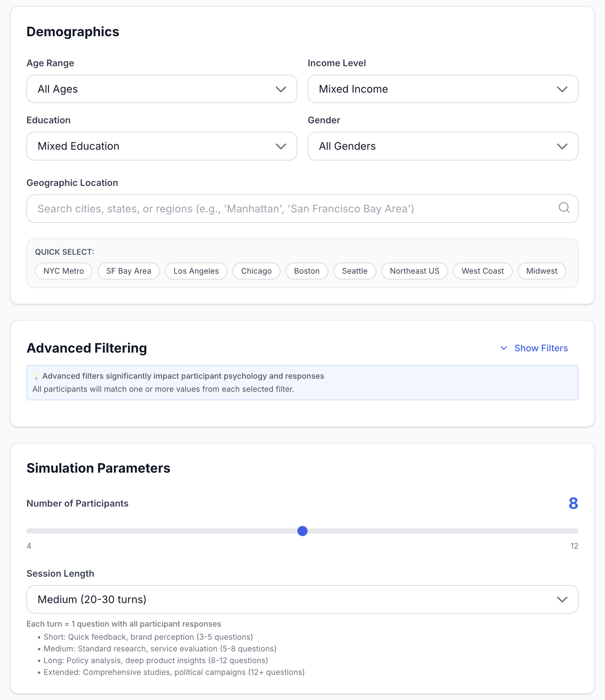Select the Los Angeles chip
This screenshot has width=605, height=700.
[x=196, y=271]
